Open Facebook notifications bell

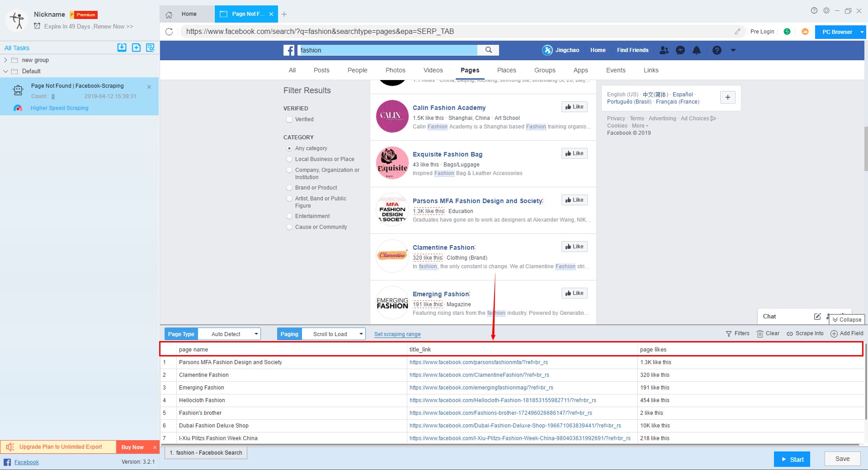[x=697, y=50]
